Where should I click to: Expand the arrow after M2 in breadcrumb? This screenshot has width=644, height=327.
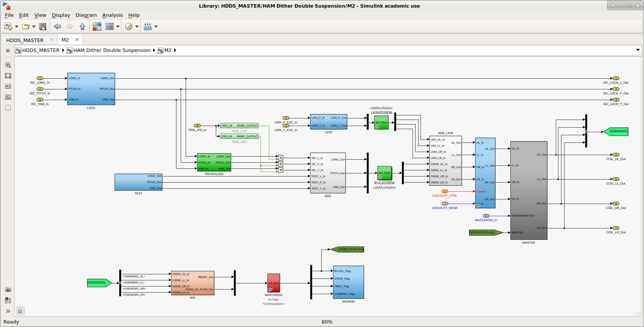[175, 50]
